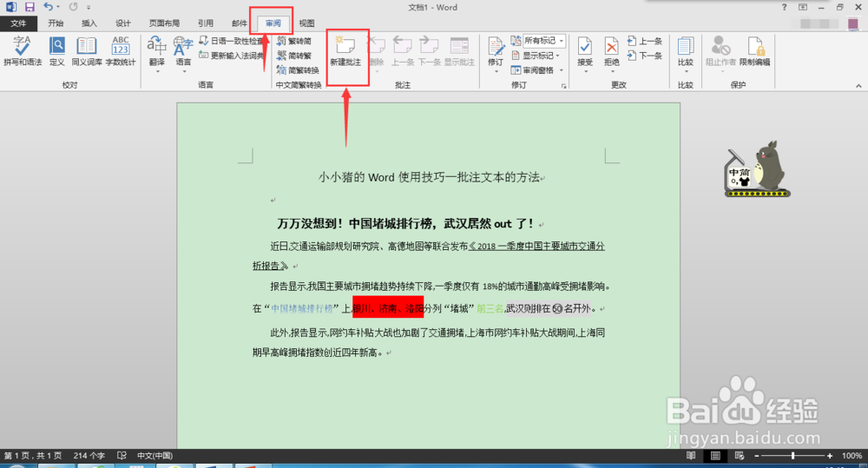Switch to web layout view
This screenshot has height=468, width=868.
click(740, 455)
